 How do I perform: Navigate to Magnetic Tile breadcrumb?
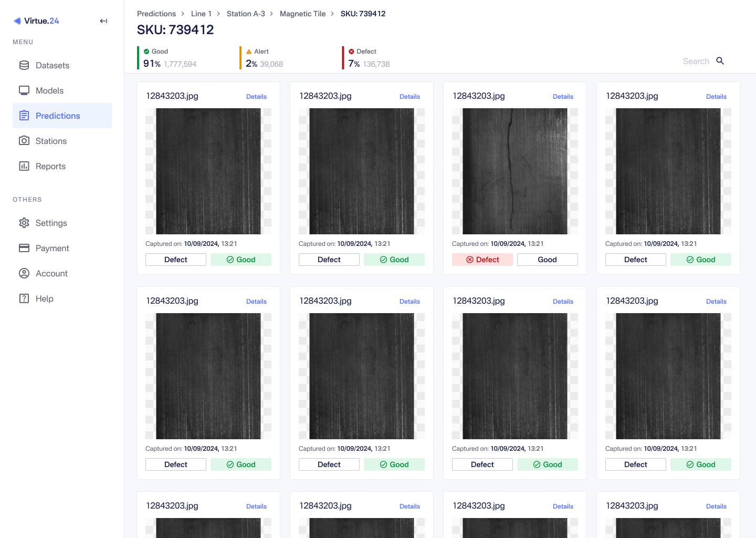coord(302,14)
